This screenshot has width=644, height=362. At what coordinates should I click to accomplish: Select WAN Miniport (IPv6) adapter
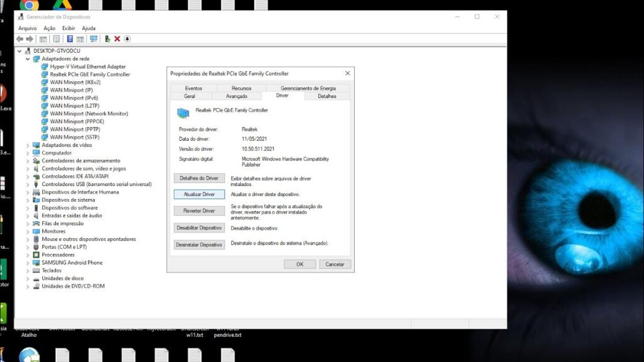point(74,97)
